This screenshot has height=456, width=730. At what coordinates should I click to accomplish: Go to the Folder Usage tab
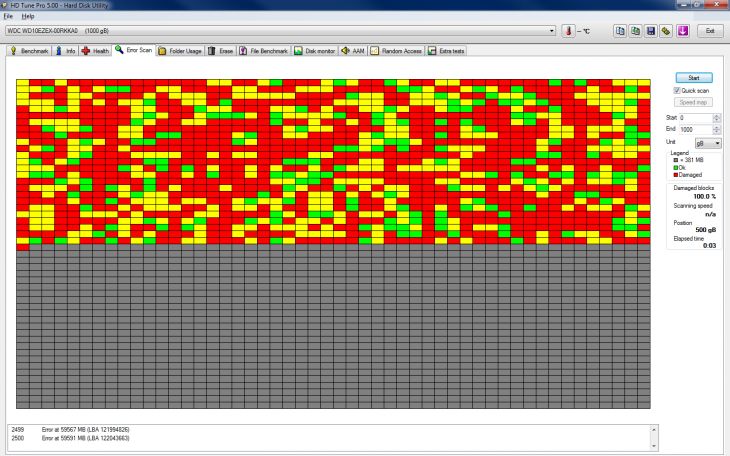[180, 51]
